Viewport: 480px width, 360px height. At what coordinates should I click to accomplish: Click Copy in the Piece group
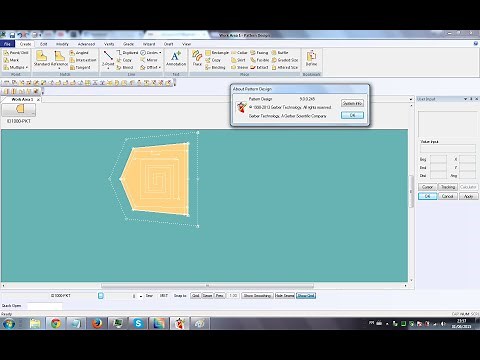(x=213, y=60)
